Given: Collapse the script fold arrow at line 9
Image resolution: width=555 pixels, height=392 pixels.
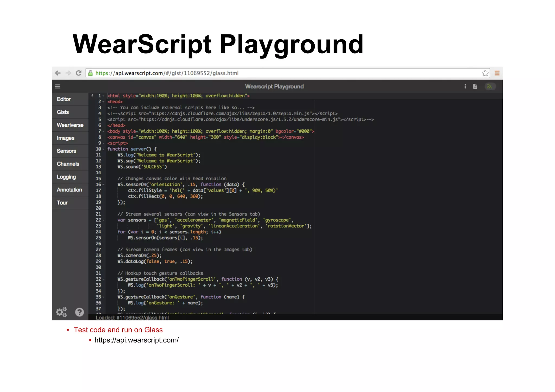Looking at the screenshot, I should [104, 143].
